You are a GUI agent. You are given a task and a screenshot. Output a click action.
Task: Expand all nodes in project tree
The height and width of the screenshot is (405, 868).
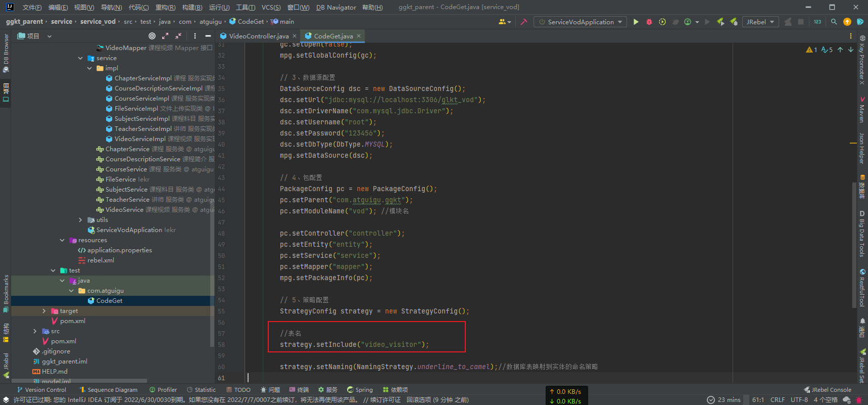[x=165, y=36]
